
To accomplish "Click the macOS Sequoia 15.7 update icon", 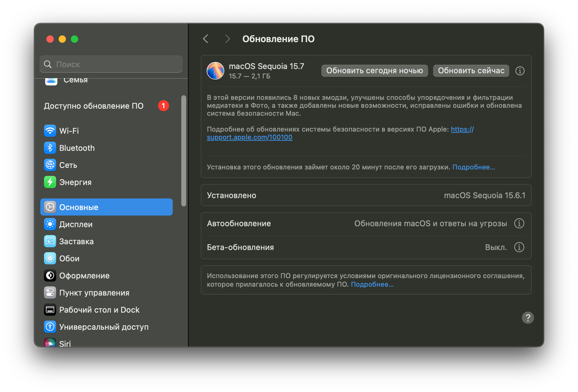I will (215, 71).
